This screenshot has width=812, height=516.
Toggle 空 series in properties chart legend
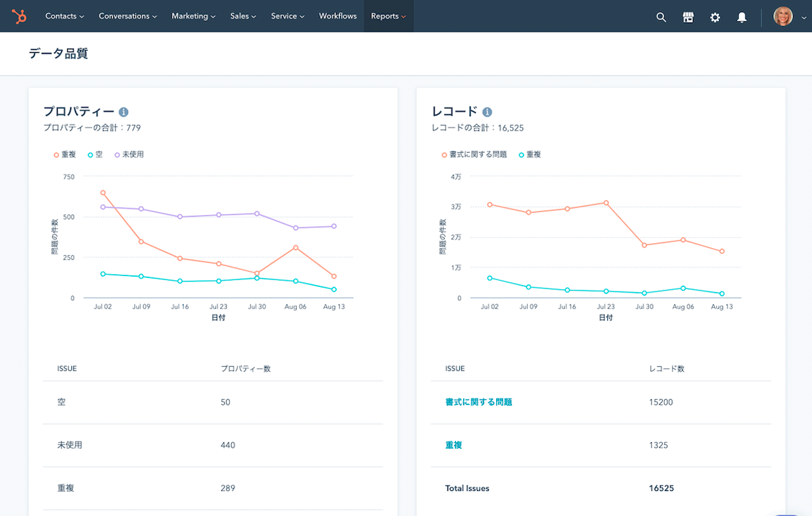pyautogui.click(x=95, y=154)
